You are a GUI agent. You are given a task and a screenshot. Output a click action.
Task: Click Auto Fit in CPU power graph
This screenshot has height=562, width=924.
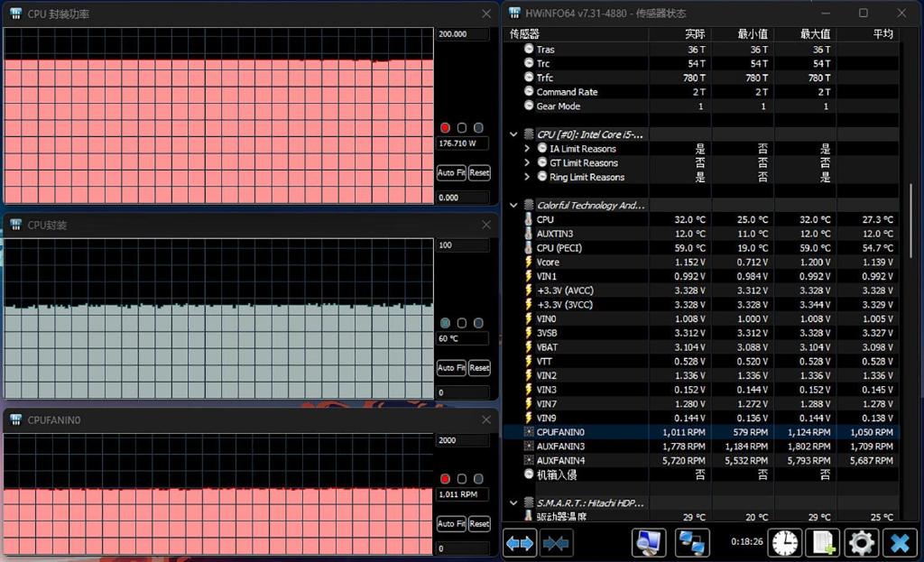coord(451,172)
